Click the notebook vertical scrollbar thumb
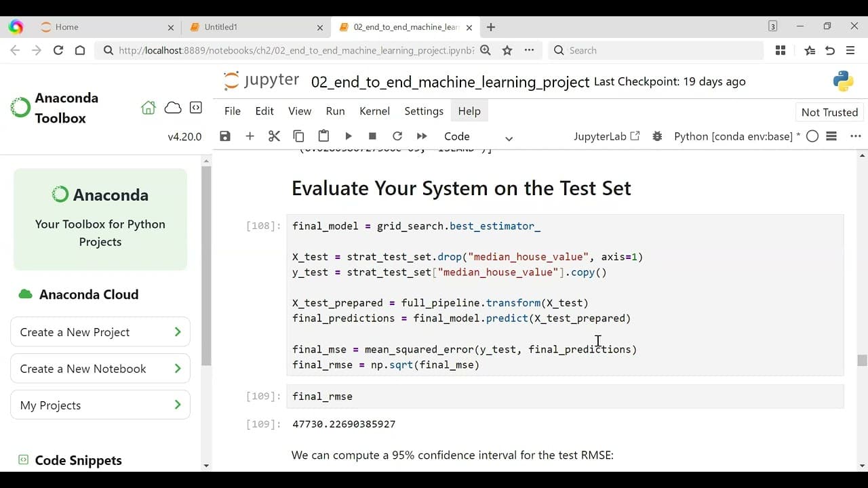 862,361
